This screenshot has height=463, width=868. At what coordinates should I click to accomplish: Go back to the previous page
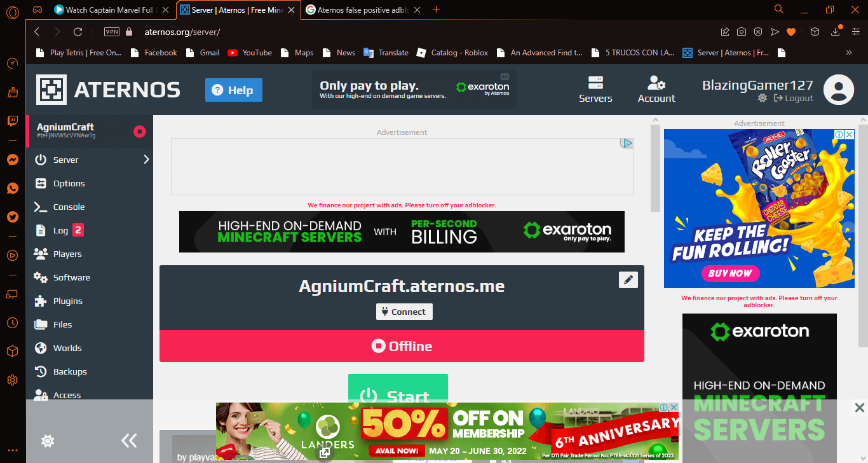pyautogui.click(x=37, y=32)
